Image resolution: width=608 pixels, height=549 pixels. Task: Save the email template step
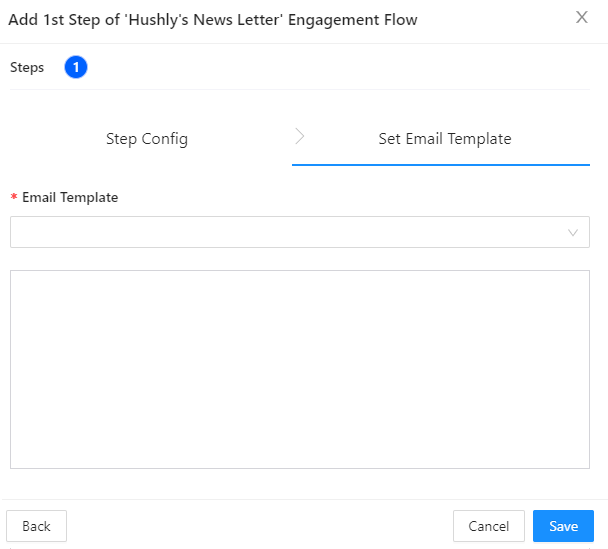point(563,526)
